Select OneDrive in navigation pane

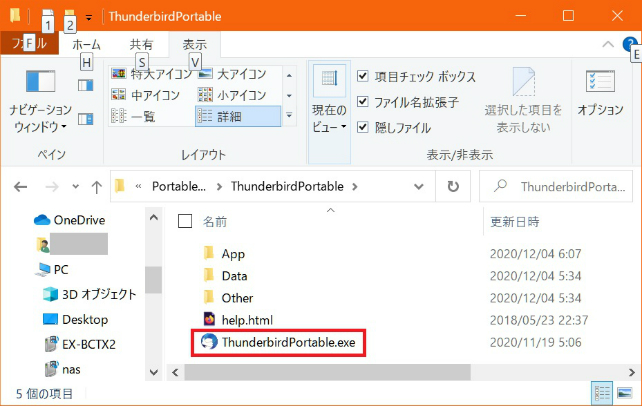pos(69,220)
